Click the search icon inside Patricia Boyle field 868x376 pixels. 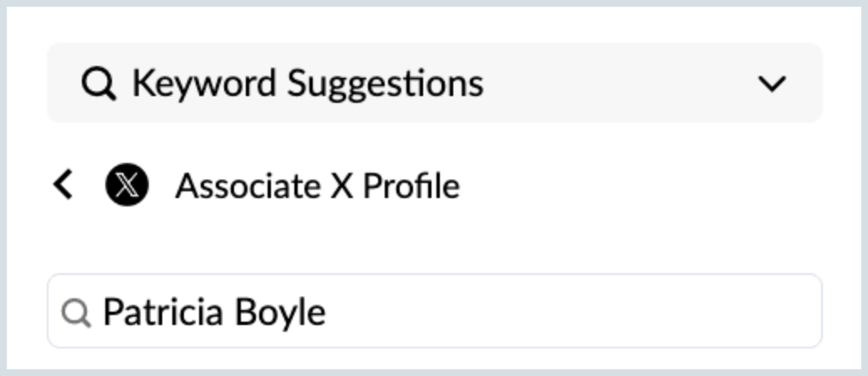tap(76, 312)
